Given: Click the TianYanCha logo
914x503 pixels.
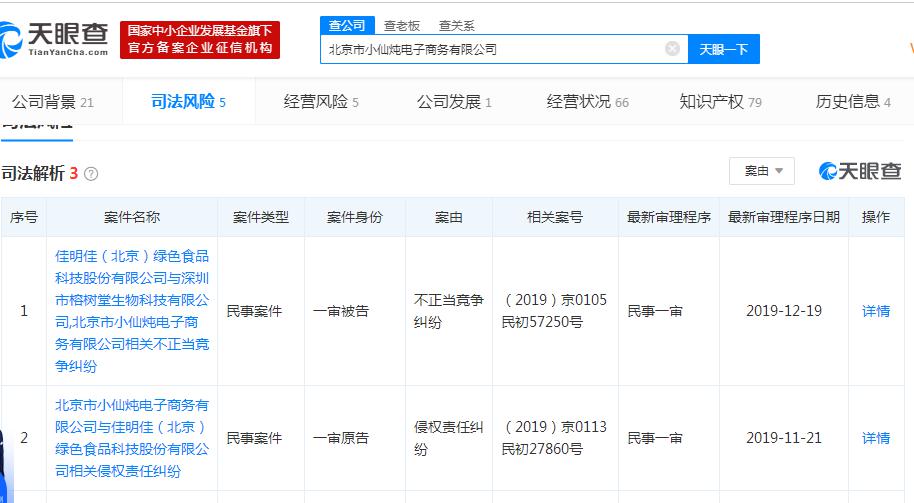Looking at the screenshot, I should click(54, 40).
